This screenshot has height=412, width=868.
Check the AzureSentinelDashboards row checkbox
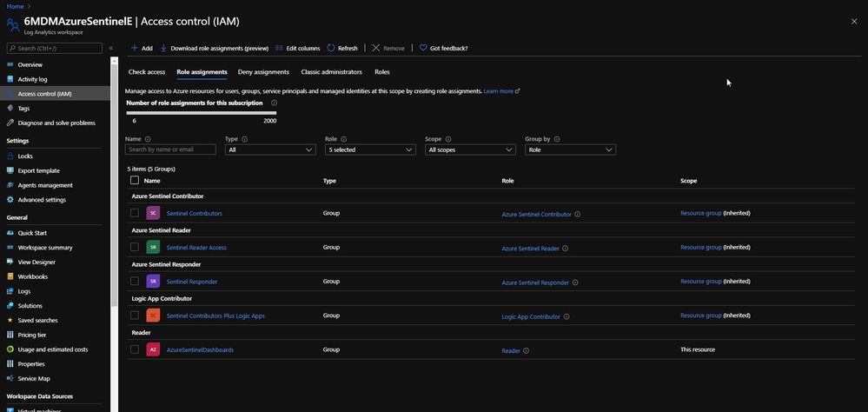(x=135, y=349)
